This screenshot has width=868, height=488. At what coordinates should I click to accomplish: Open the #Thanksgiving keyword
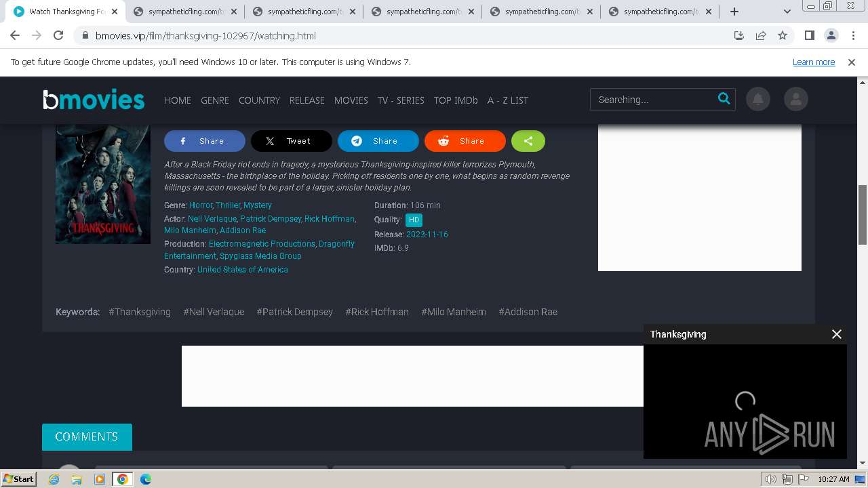click(x=140, y=312)
